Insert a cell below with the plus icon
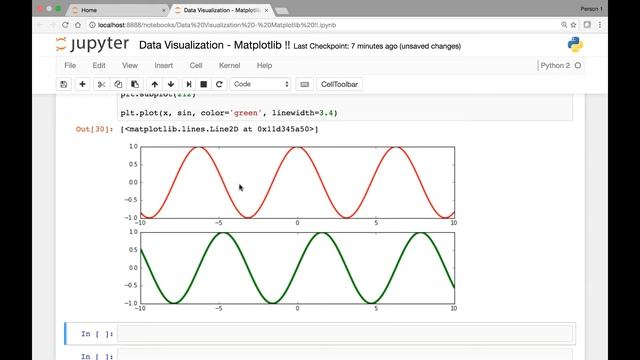The image size is (640, 360). pyautogui.click(x=82, y=84)
